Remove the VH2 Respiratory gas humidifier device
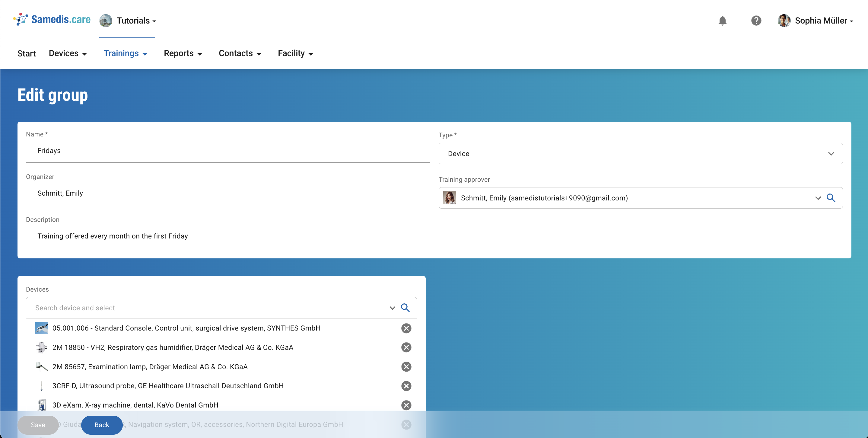 406,347
